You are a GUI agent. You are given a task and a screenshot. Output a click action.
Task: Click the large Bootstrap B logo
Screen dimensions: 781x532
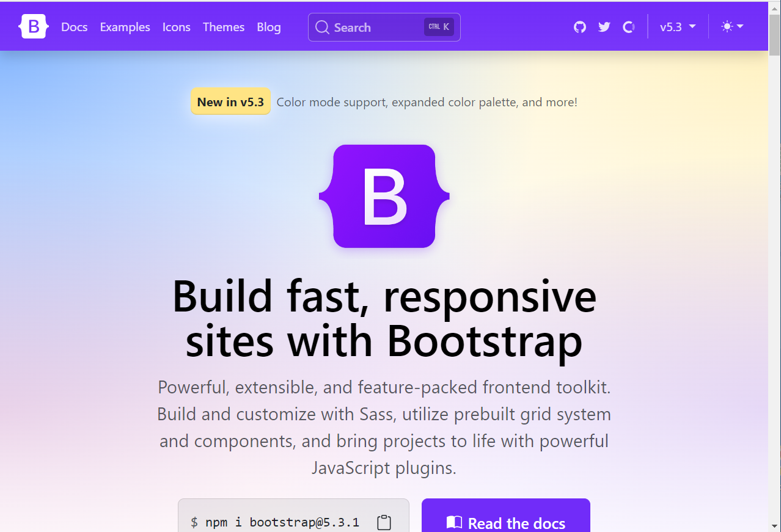tap(384, 196)
